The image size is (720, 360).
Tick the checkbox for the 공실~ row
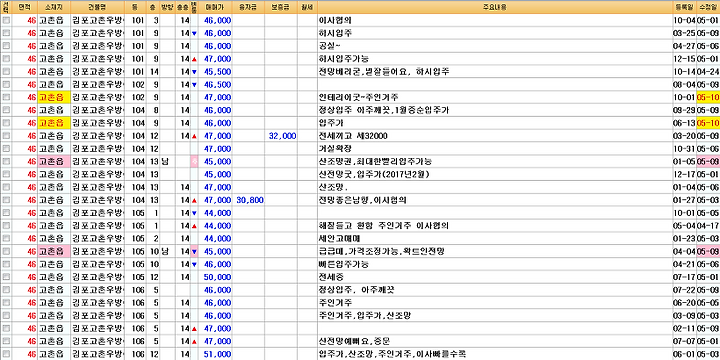[6, 46]
